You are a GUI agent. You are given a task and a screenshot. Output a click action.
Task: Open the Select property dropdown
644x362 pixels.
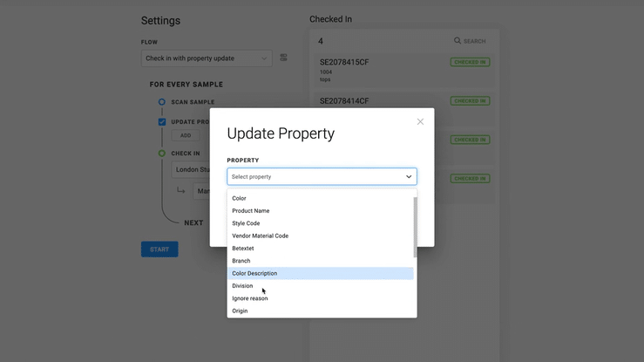[x=322, y=177]
